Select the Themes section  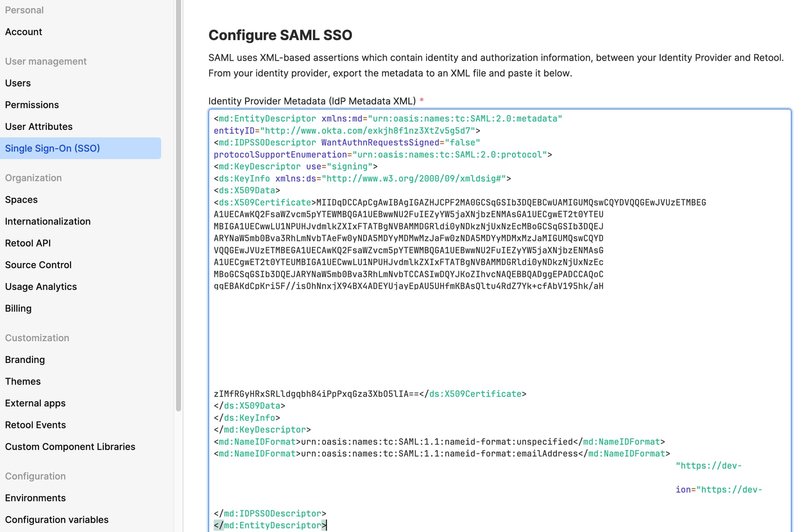point(23,381)
